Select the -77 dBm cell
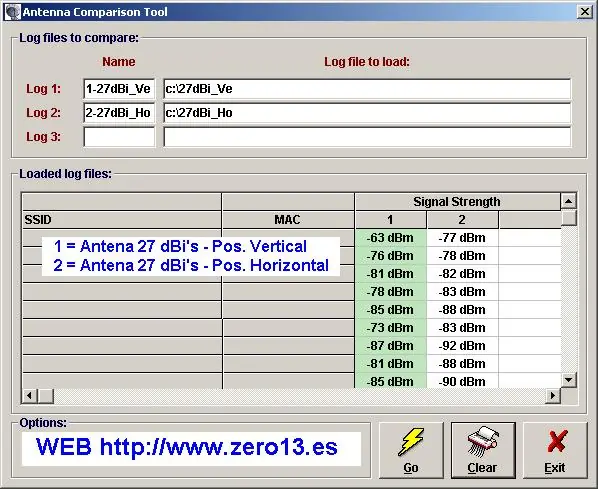Screen dimensions: 598x489 pos(462,238)
